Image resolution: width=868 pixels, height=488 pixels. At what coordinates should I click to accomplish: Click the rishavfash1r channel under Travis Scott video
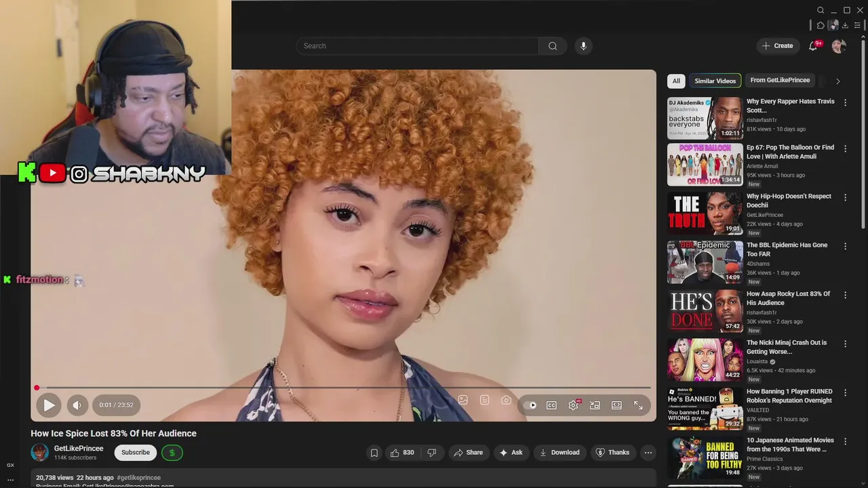point(762,120)
